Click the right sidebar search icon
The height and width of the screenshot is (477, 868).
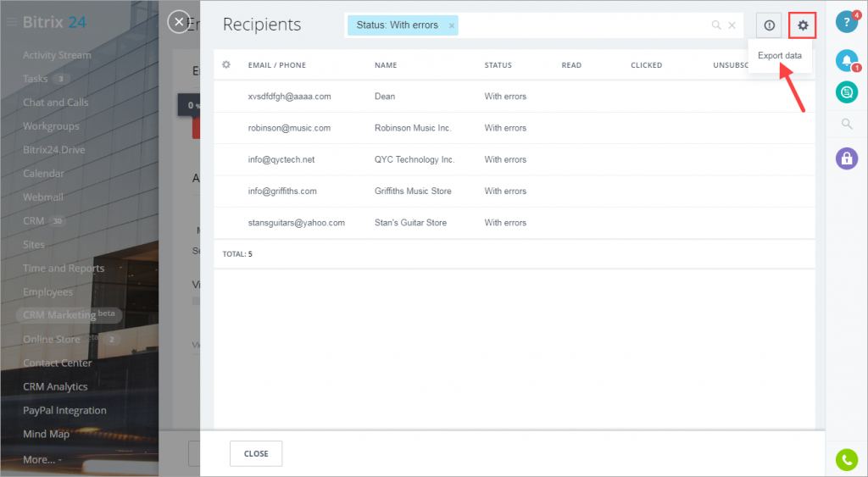847,124
